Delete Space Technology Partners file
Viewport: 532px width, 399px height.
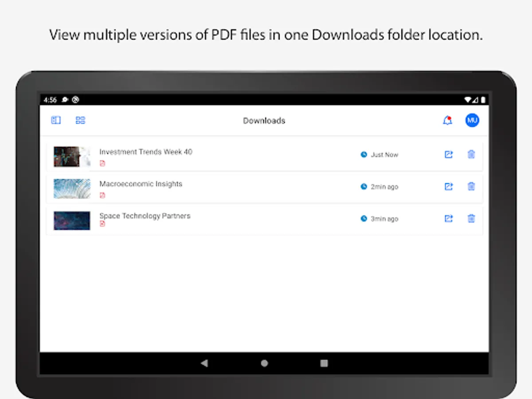click(471, 219)
